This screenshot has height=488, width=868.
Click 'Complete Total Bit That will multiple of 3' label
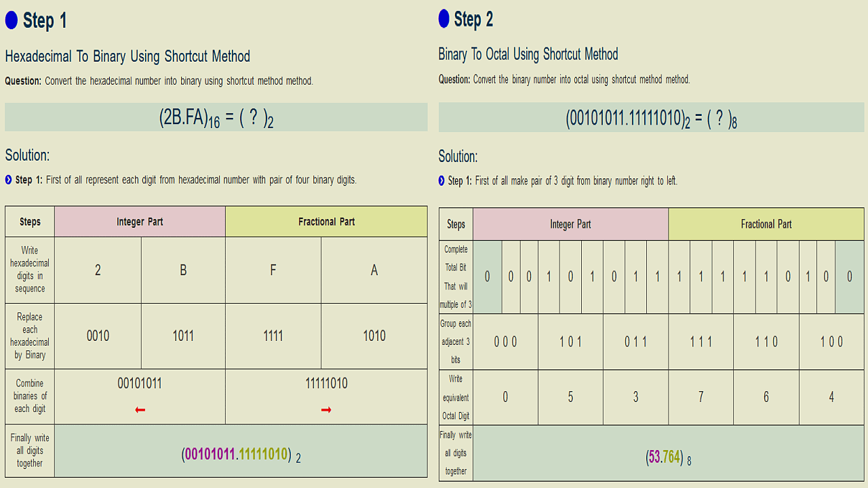[456, 277]
